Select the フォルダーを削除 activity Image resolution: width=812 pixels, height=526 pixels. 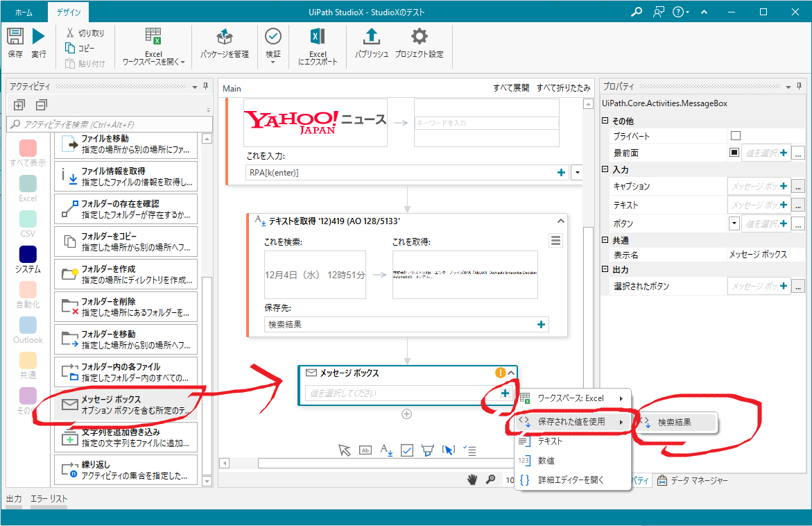[x=126, y=307]
